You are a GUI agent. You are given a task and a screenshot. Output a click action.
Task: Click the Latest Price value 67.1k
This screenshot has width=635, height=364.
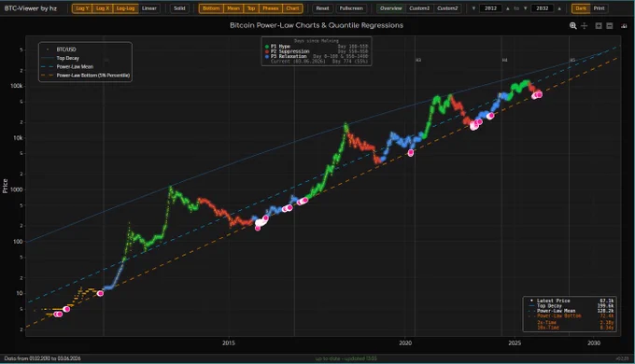point(607,301)
